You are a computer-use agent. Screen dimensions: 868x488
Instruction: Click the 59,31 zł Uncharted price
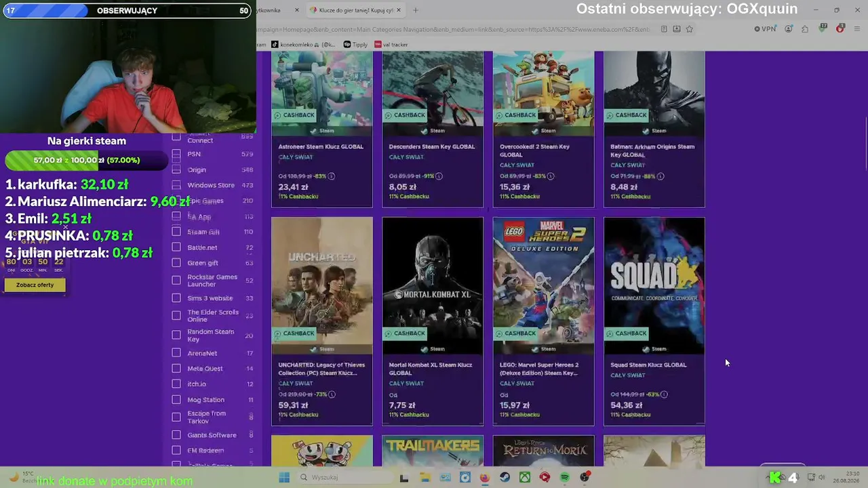coord(293,405)
